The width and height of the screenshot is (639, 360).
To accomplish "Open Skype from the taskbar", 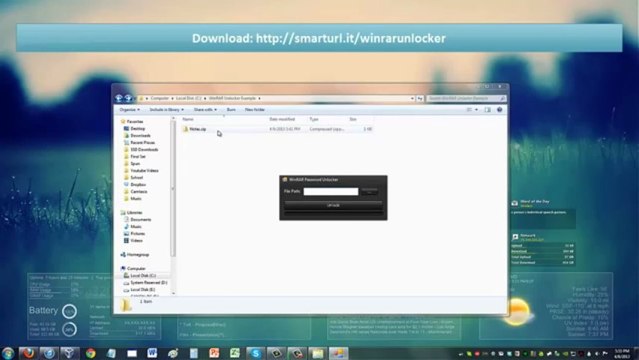I will pyautogui.click(x=256, y=353).
